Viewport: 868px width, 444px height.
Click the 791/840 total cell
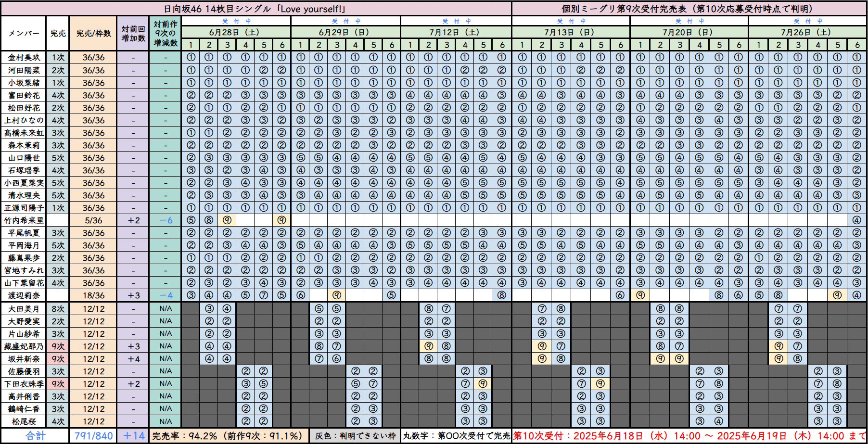(93, 436)
